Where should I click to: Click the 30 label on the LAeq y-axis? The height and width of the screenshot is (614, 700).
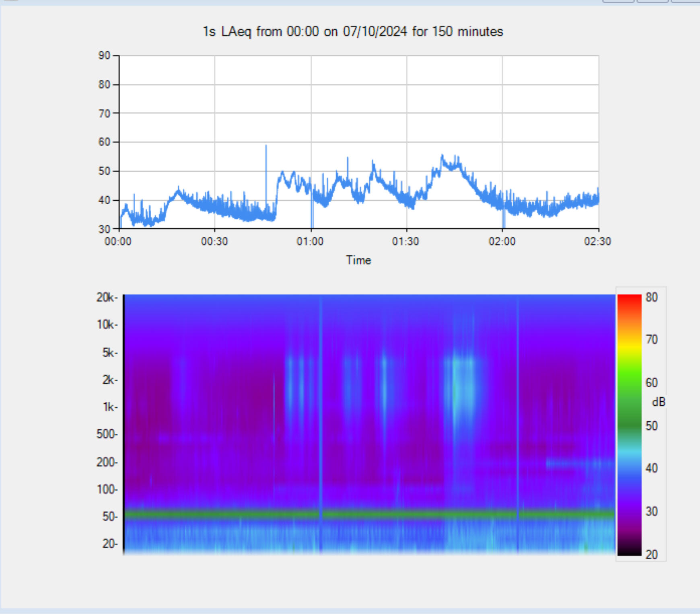[104, 229]
